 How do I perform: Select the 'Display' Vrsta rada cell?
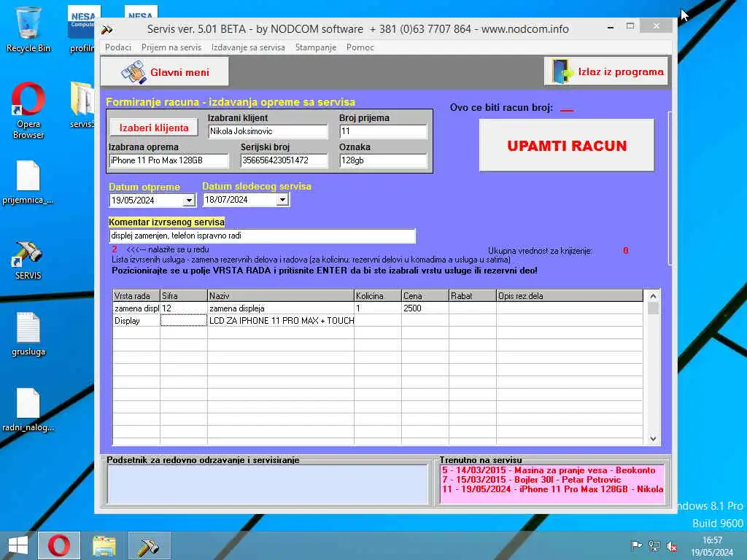point(136,321)
